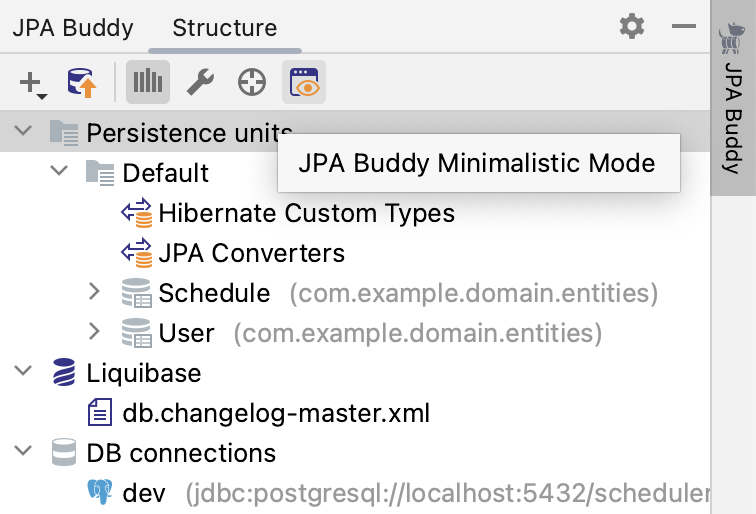Select Hibernate Custom Types item
This screenshot has width=756, height=514.
306,212
